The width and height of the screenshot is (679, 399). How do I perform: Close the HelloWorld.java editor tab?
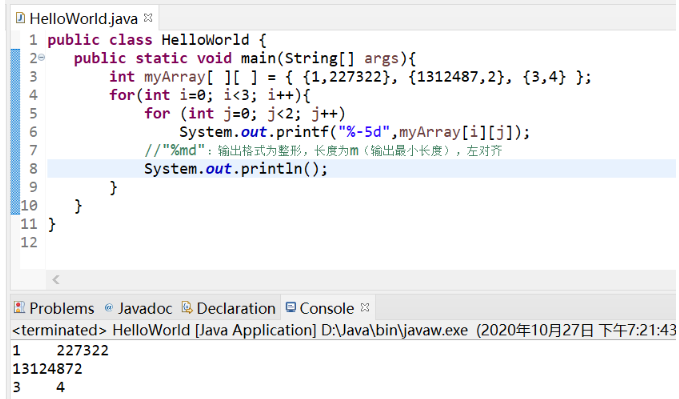tap(148, 18)
